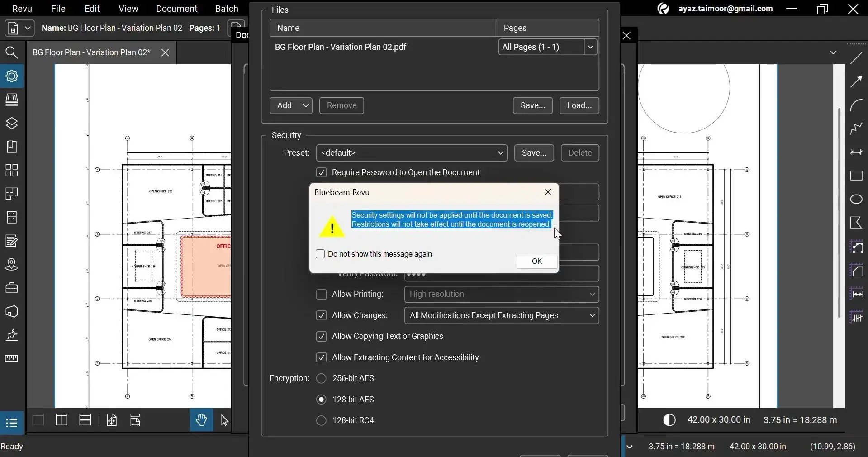This screenshot has width=868, height=457.
Task: Activate the Select arrow tool
Action: (x=224, y=420)
